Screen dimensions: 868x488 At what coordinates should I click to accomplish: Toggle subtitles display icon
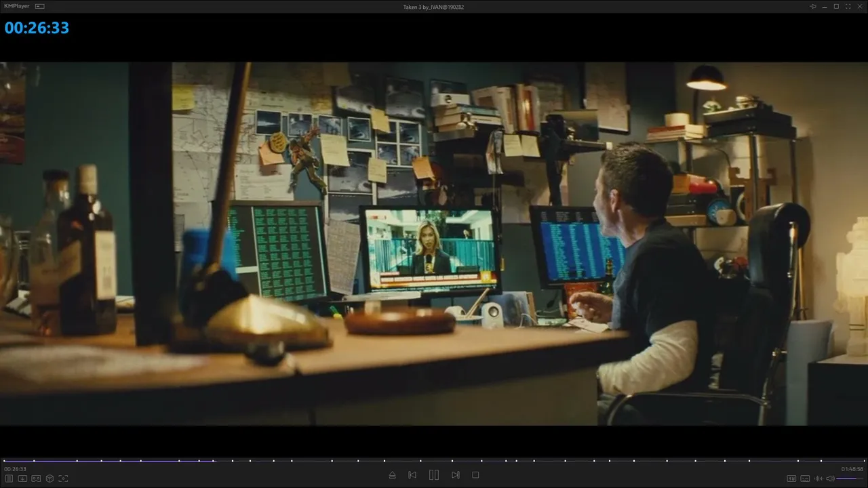coord(805,479)
